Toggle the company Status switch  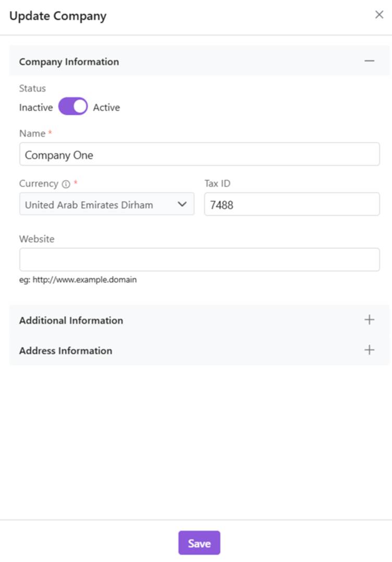(73, 107)
